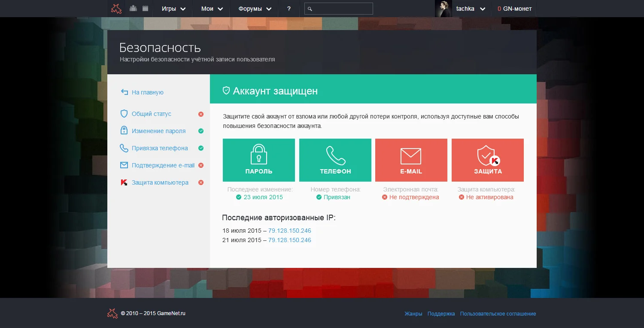The image size is (644, 328).
Task: Click the green check before 23 июля 2015
Action: click(239, 197)
